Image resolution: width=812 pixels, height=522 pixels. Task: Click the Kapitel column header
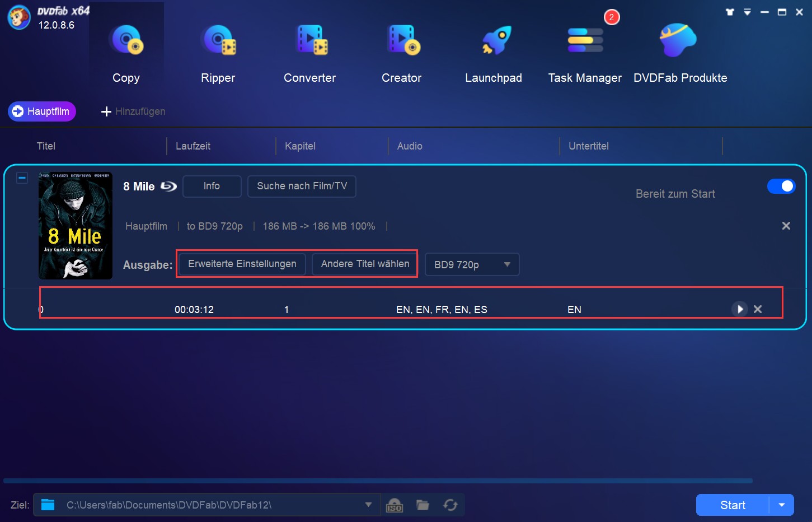tap(300, 146)
